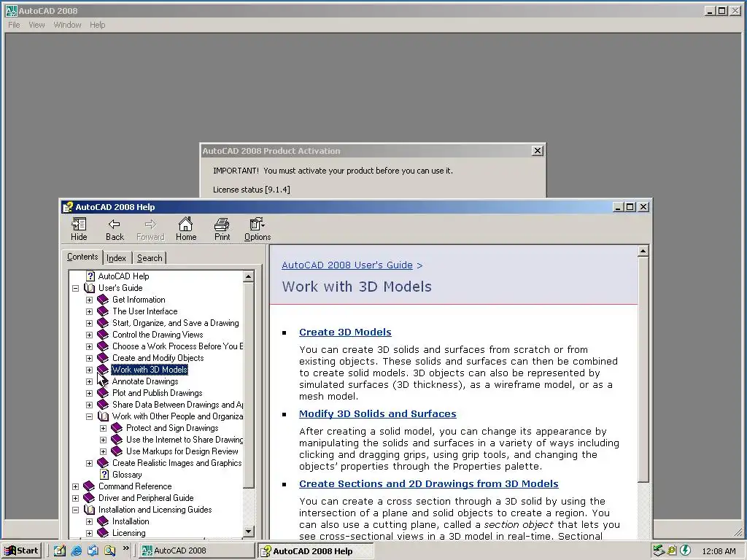Close the Product Activation dialog
The width and height of the screenshot is (747, 560).
tap(538, 150)
